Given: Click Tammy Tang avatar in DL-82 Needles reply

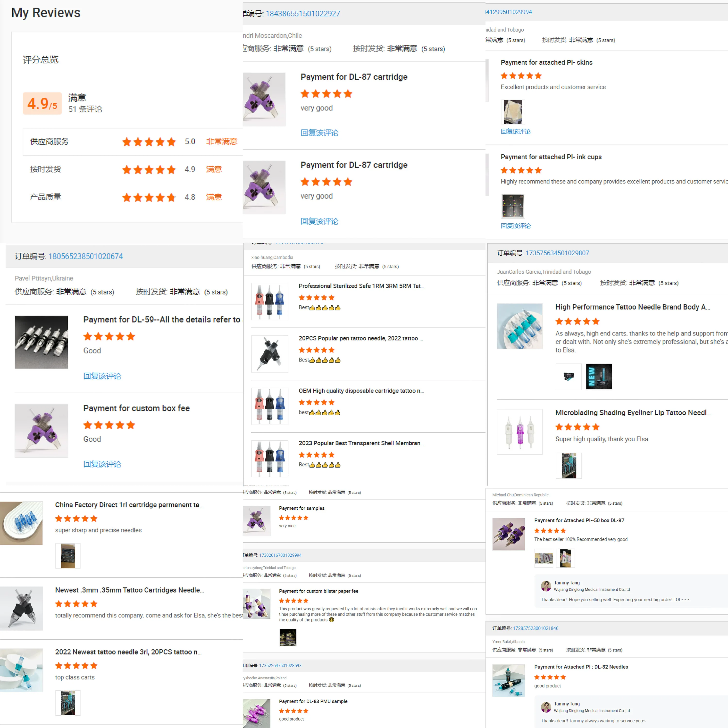Looking at the screenshot, I should pos(546,707).
